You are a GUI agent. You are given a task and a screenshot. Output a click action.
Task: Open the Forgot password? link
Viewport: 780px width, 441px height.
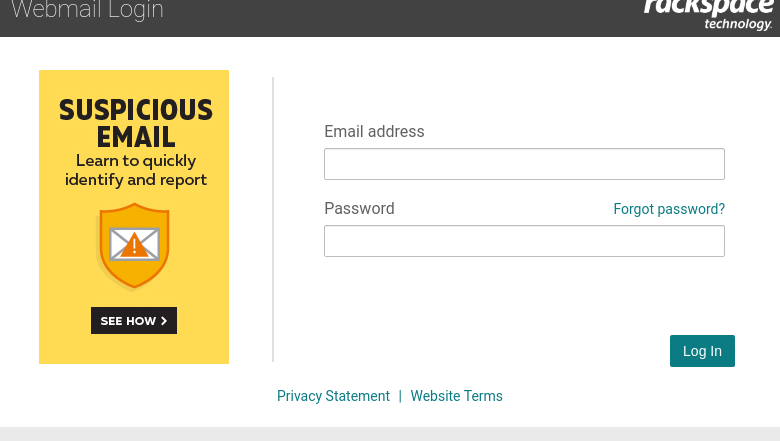click(x=669, y=209)
